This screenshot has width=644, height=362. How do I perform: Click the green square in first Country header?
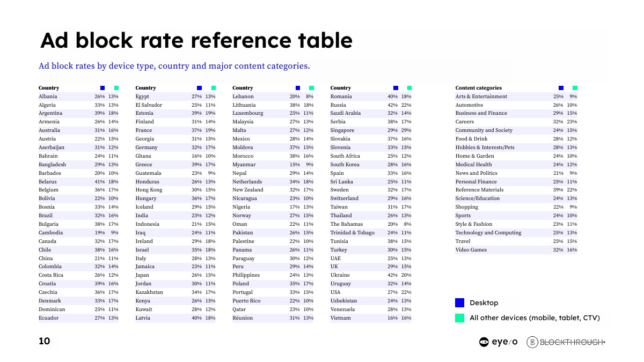pos(116,88)
